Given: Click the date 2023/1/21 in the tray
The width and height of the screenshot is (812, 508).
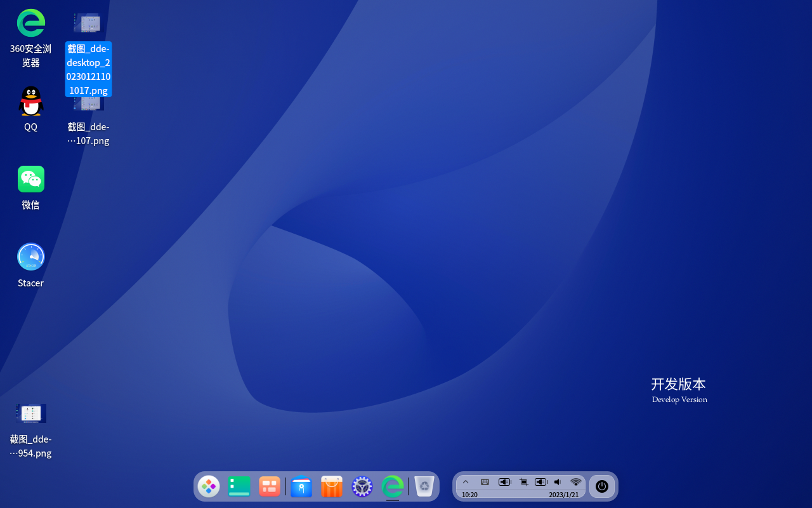Looking at the screenshot, I should (564, 495).
